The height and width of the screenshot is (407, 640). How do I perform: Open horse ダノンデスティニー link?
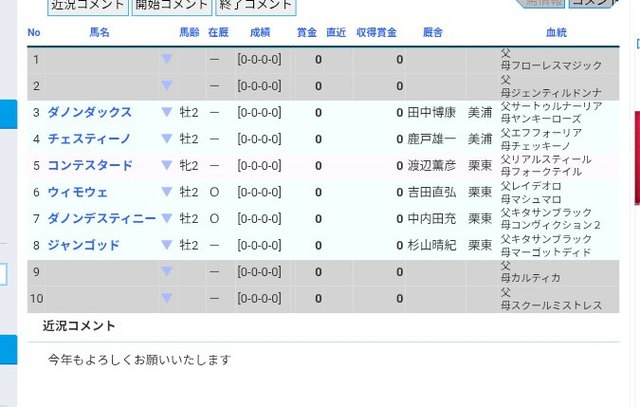pyautogui.click(x=102, y=218)
